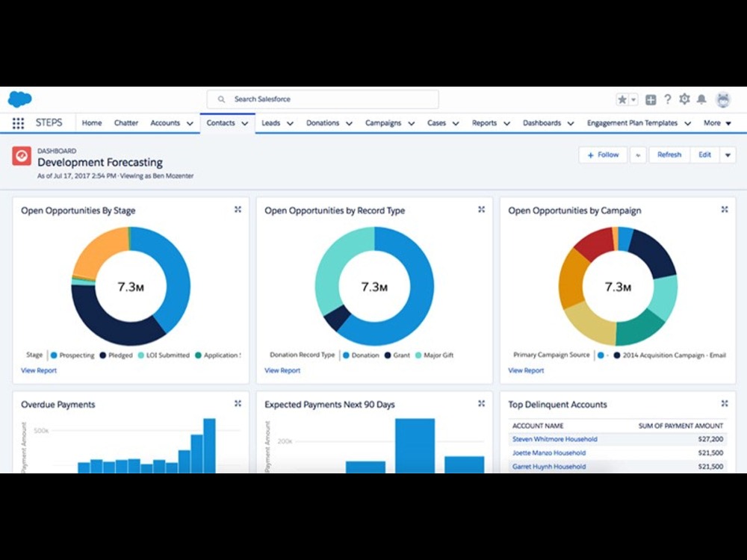Click the Donation legend color dot
The image size is (747, 560).
point(346,355)
